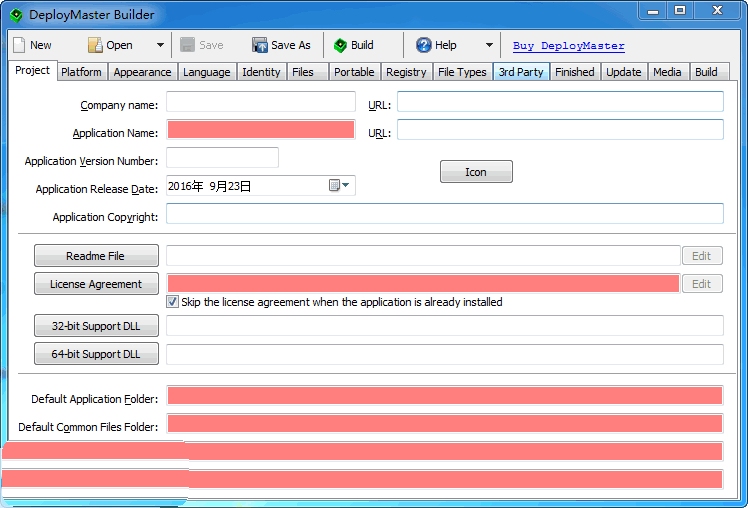
Task: Switch to the Portable tab
Action: coord(354,72)
